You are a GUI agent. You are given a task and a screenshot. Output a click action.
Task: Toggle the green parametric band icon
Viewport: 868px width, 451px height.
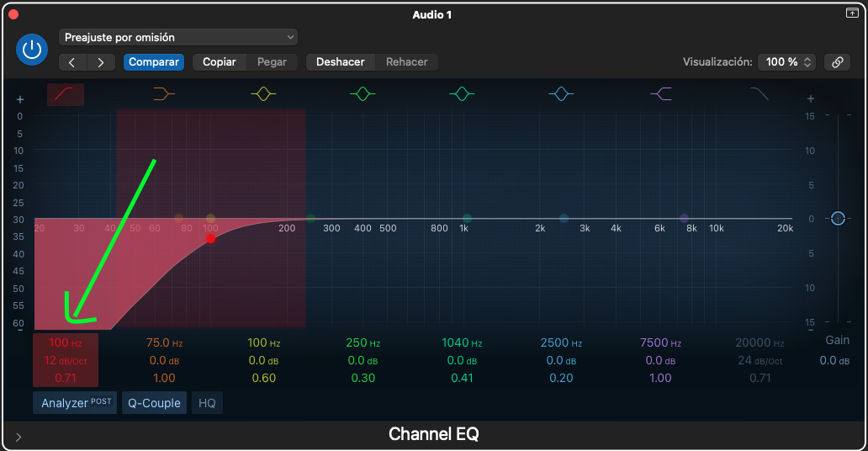tap(363, 94)
